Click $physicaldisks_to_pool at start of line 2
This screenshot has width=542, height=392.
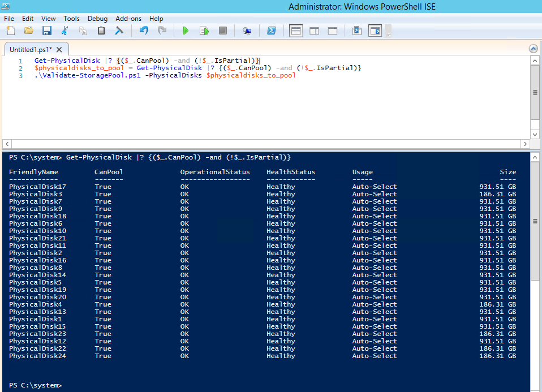click(x=79, y=68)
